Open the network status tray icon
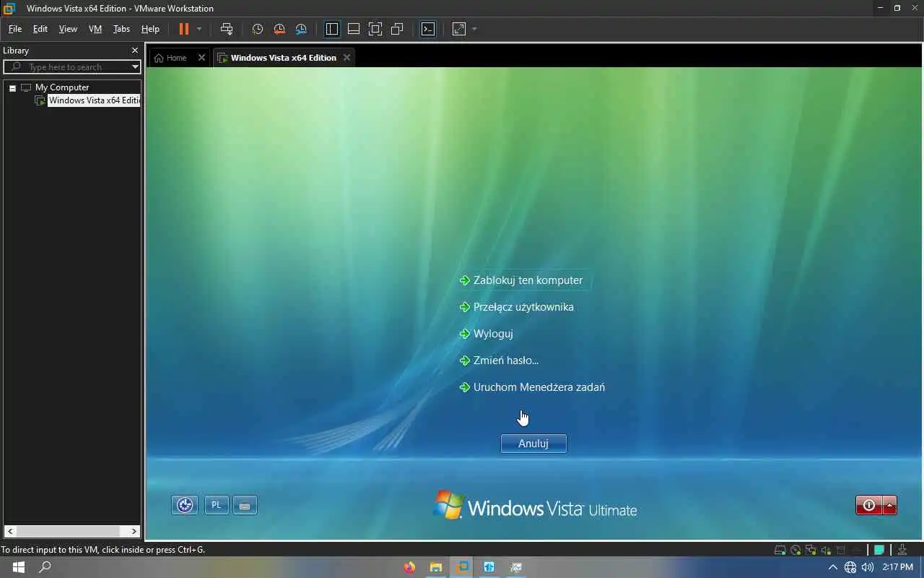 tap(850, 567)
